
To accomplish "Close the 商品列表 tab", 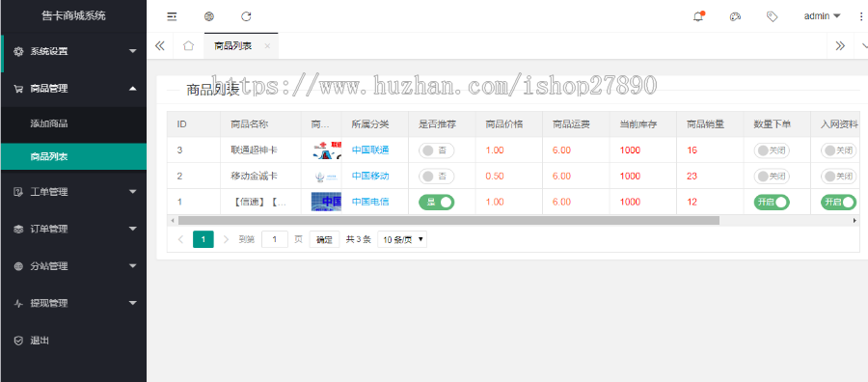I will [267, 46].
